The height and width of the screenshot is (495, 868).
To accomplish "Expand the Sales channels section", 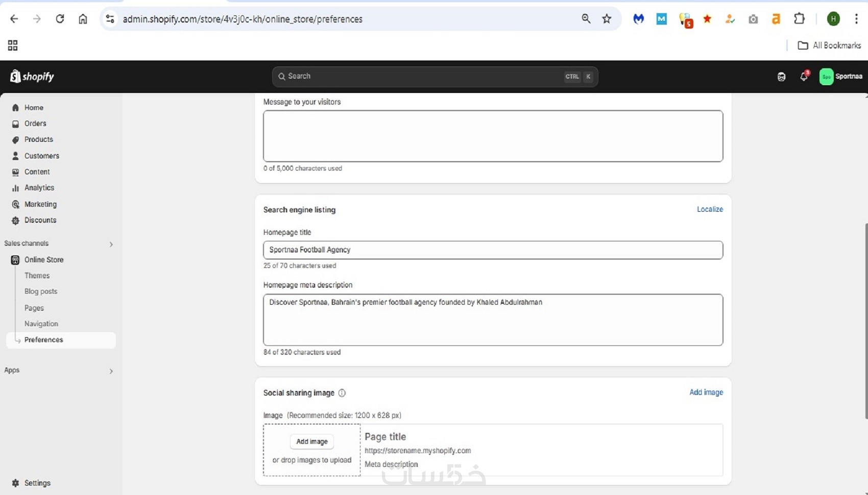I will click(x=111, y=244).
